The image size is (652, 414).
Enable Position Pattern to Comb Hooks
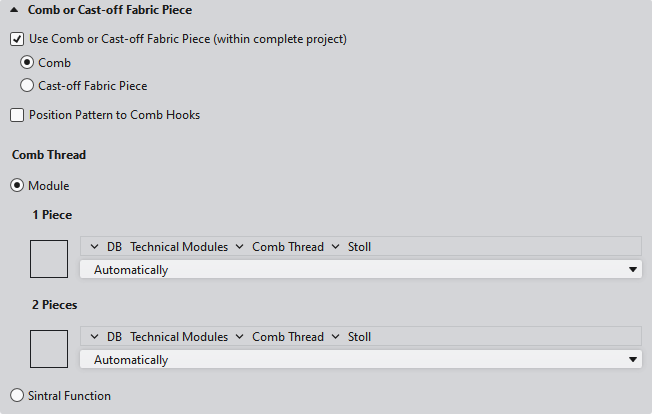click(x=17, y=115)
